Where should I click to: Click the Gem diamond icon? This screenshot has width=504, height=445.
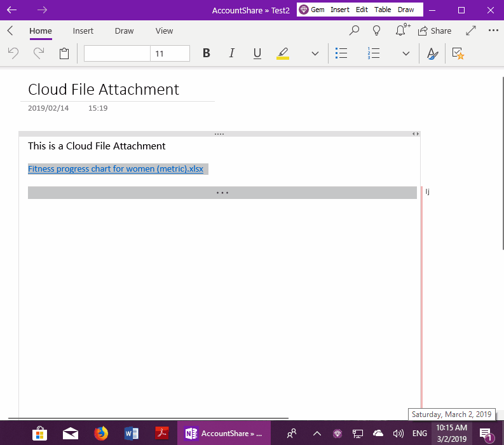coord(303,10)
